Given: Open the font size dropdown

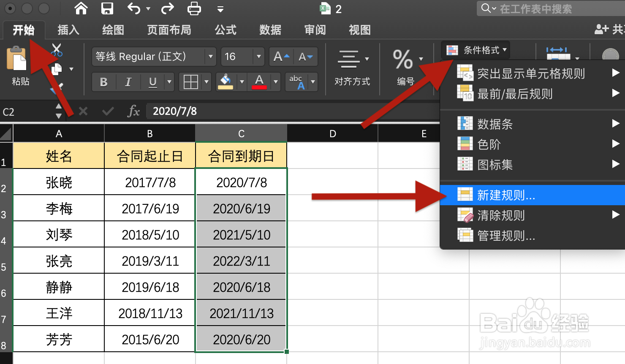Looking at the screenshot, I should (259, 57).
